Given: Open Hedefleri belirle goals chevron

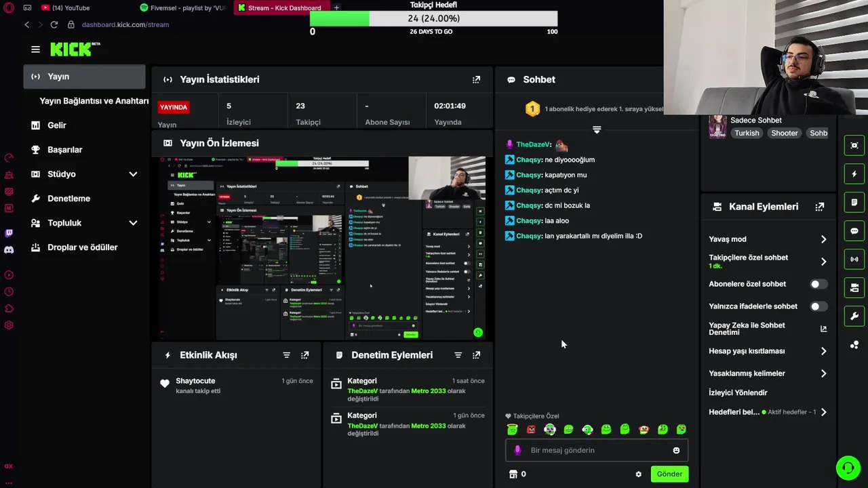Looking at the screenshot, I should 823,412.
